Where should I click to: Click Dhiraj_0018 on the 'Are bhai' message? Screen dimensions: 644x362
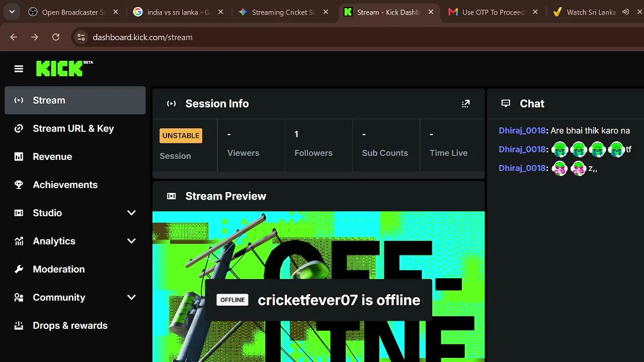coord(522,131)
